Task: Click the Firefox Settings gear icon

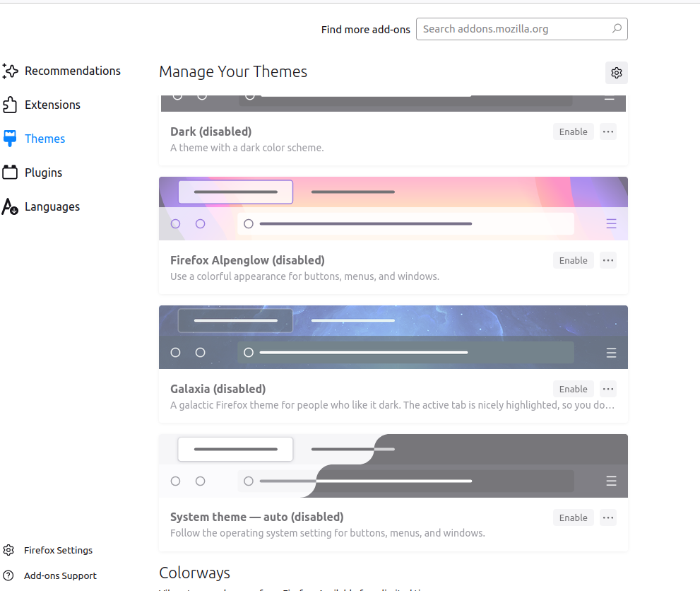Action: pyautogui.click(x=8, y=550)
